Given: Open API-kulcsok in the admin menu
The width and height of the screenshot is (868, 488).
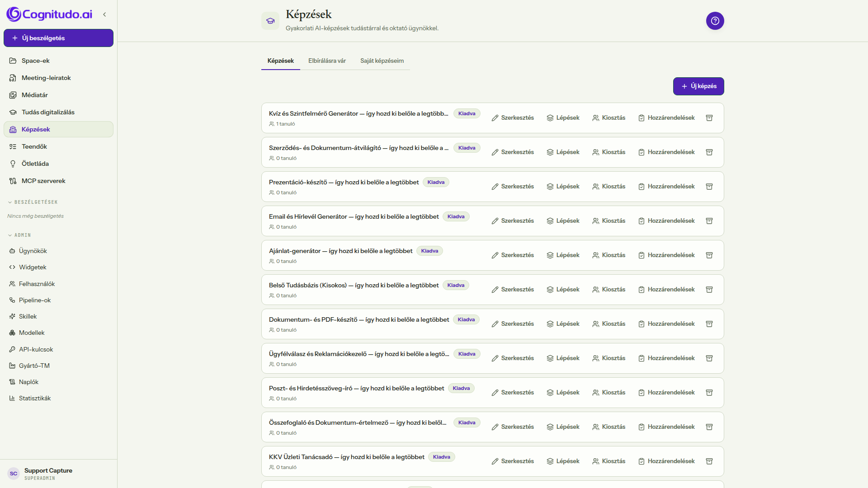Looking at the screenshot, I should tap(58, 349).
